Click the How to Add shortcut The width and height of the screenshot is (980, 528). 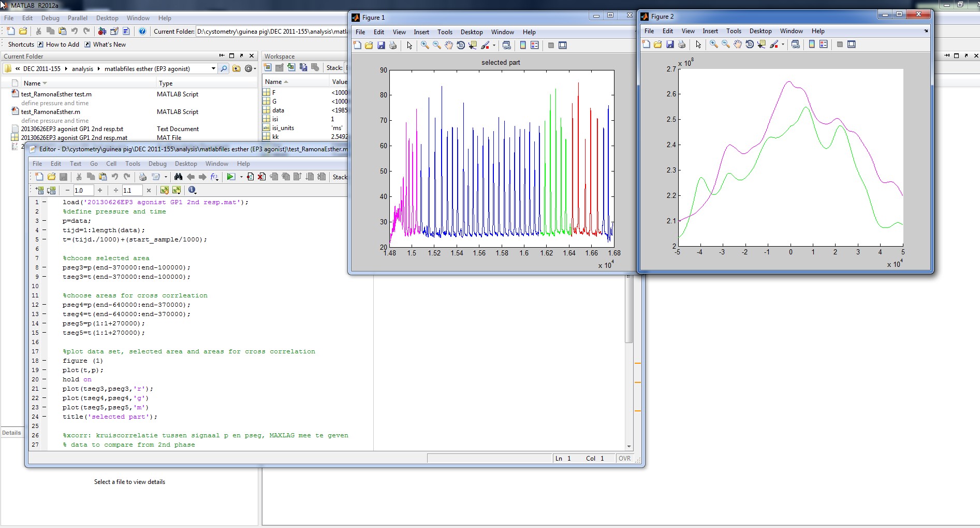pyautogui.click(x=62, y=45)
